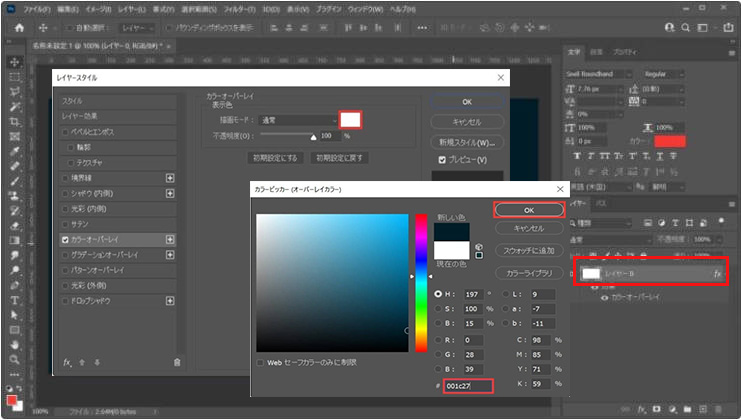Screen dimensions: 741x420
Task: Select the L radio button in Color Picker
Action: [x=506, y=294]
